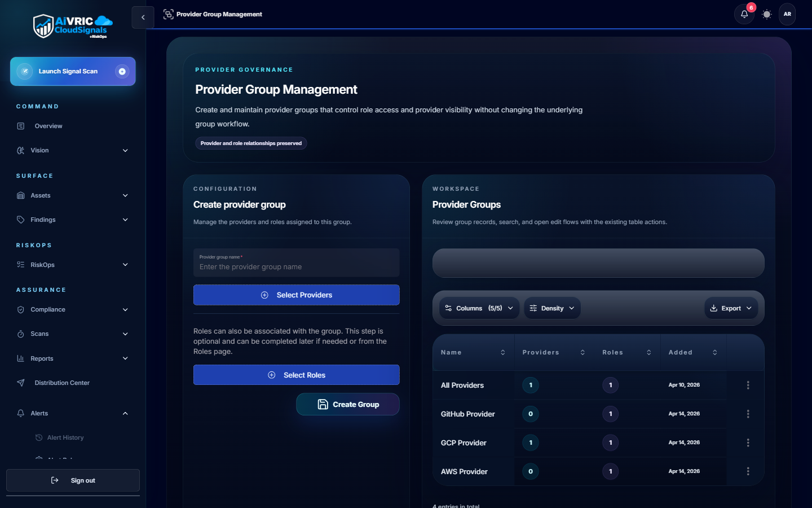Expand the Compliance chevron
This screenshot has width=812, height=508.
125,309
